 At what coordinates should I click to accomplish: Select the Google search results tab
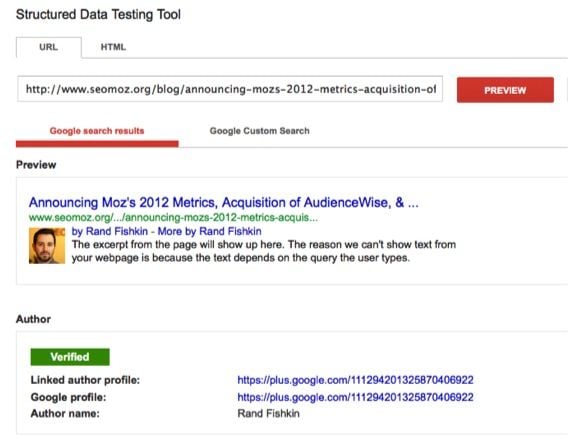tap(97, 131)
